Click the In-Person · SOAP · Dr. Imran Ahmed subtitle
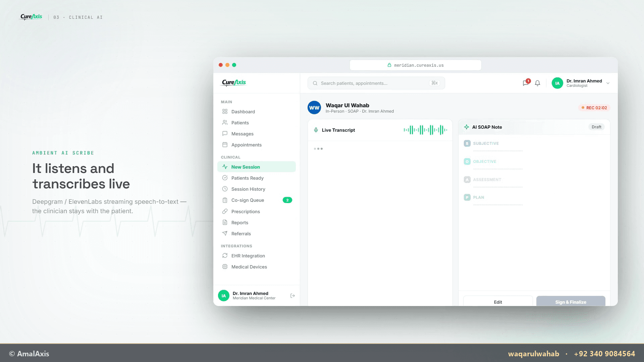 [360, 111]
